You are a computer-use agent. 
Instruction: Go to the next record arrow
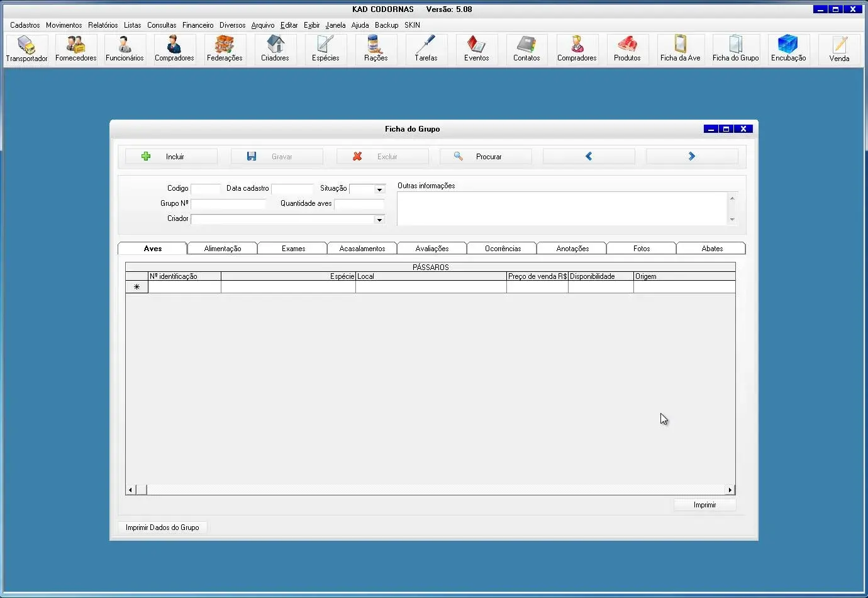point(691,157)
